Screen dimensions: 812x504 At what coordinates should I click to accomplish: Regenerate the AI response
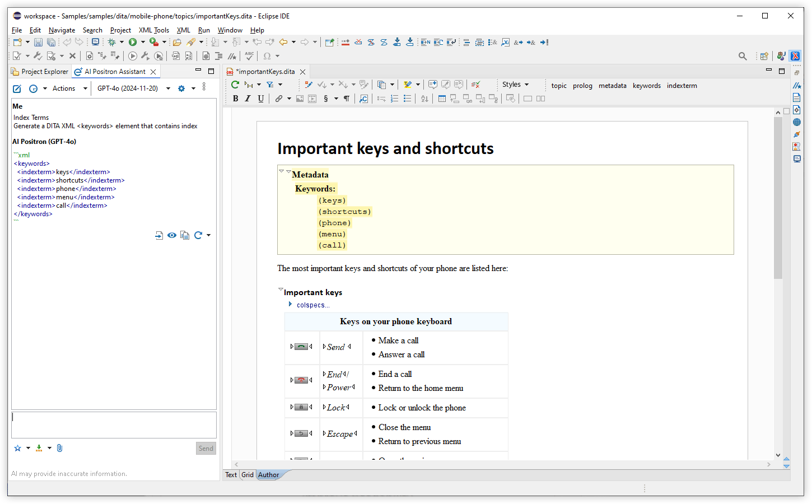[198, 235]
